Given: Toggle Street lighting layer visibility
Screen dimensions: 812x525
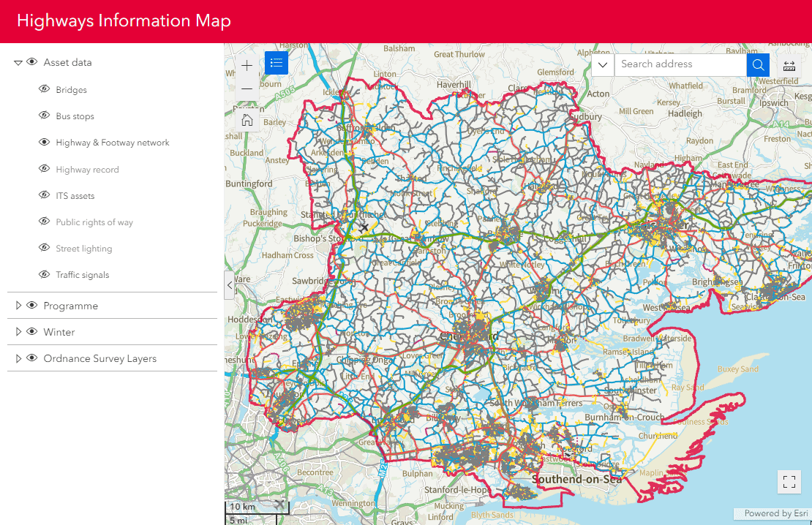Looking at the screenshot, I should click(x=44, y=249).
